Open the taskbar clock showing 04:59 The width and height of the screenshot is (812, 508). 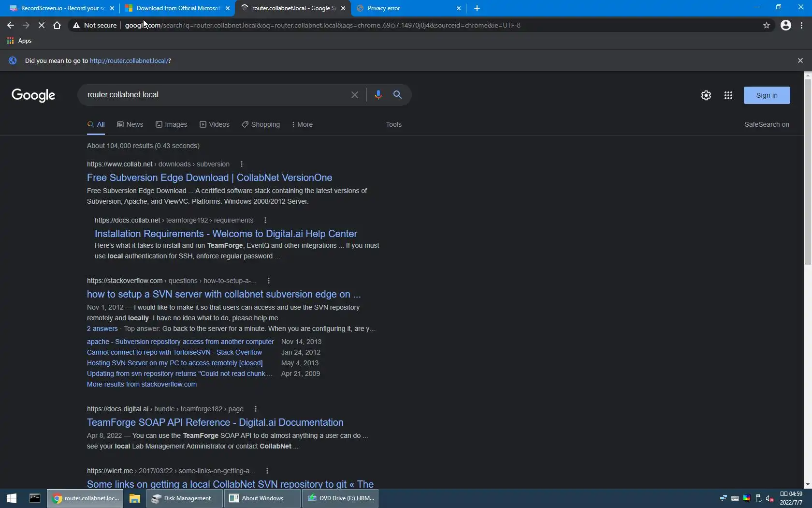tap(791, 498)
